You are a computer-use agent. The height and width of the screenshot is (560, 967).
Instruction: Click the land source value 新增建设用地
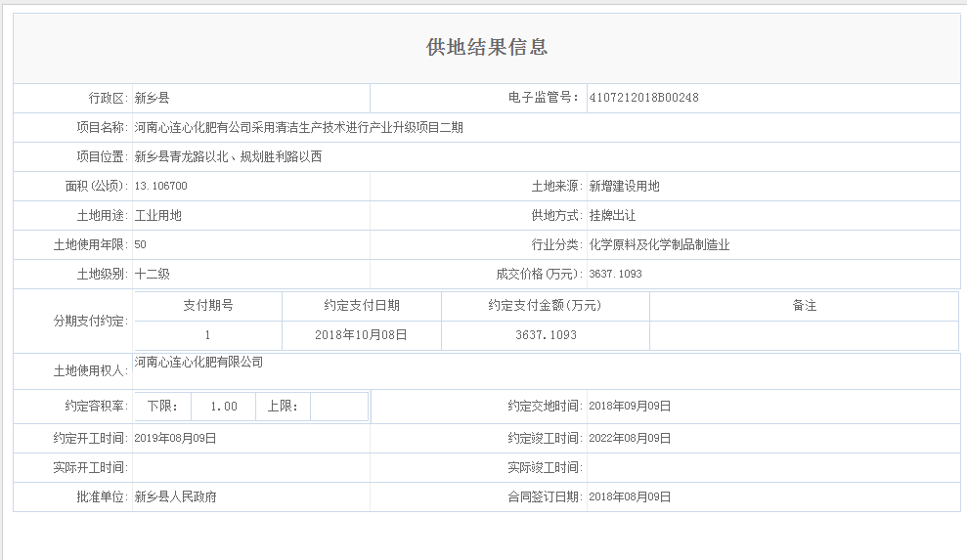(624, 186)
